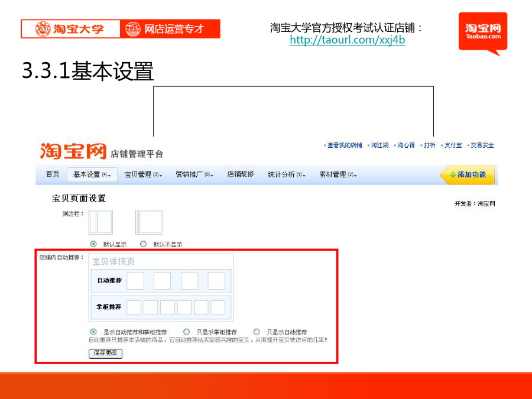Click the green plus icon on 添加功能
Image resolution: width=532 pixels, height=399 pixels.
(453, 175)
